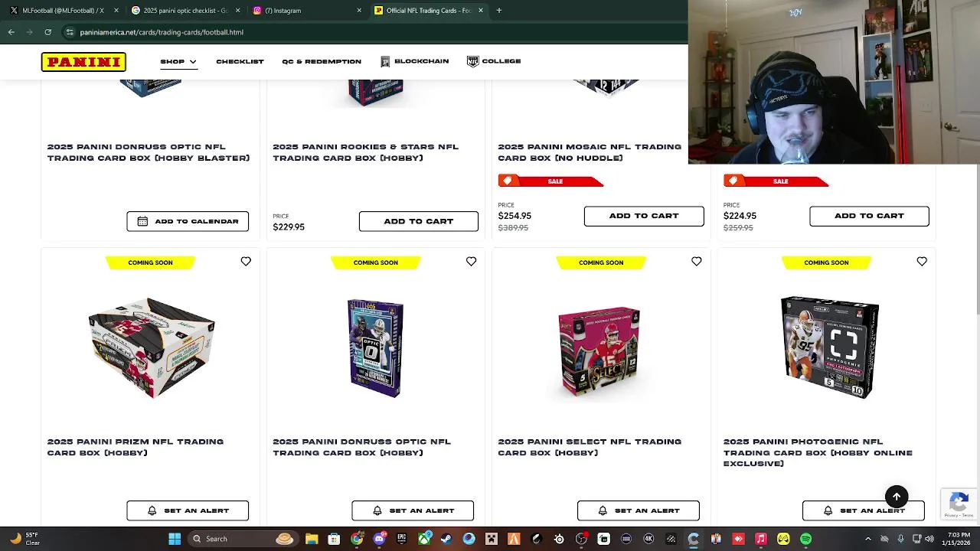Open the College section icon
The height and width of the screenshot is (551, 980).
pyautogui.click(x=472, y=61)
